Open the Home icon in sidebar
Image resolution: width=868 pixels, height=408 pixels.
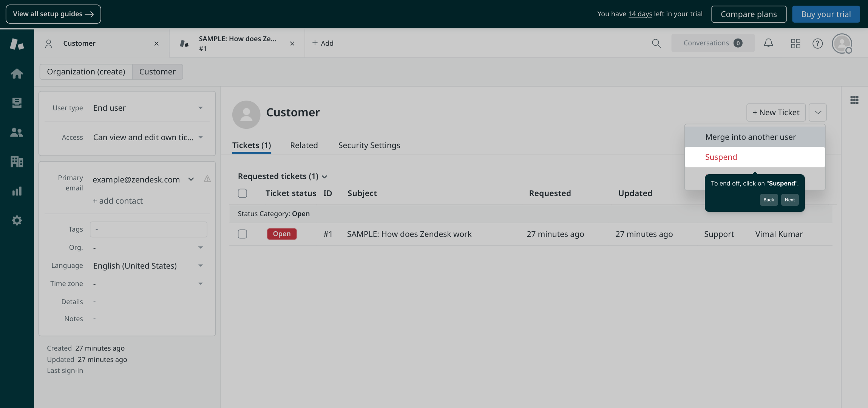[17, 73]
